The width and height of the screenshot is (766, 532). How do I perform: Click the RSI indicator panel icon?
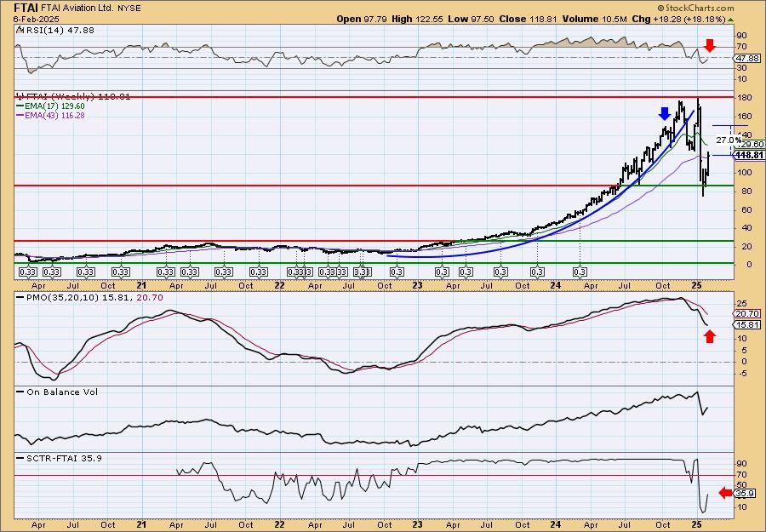[19, 30]
